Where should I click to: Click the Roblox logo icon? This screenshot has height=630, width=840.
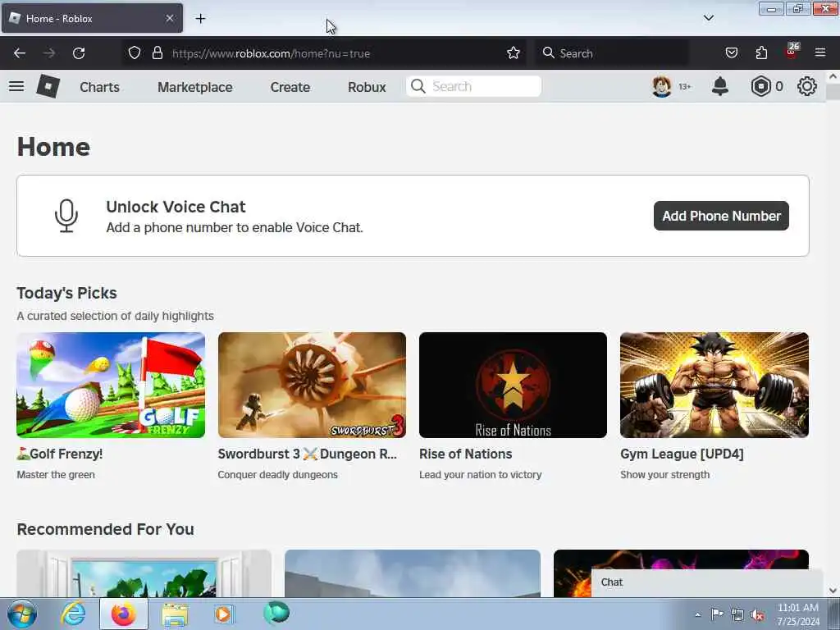click(x=48, y=86)
